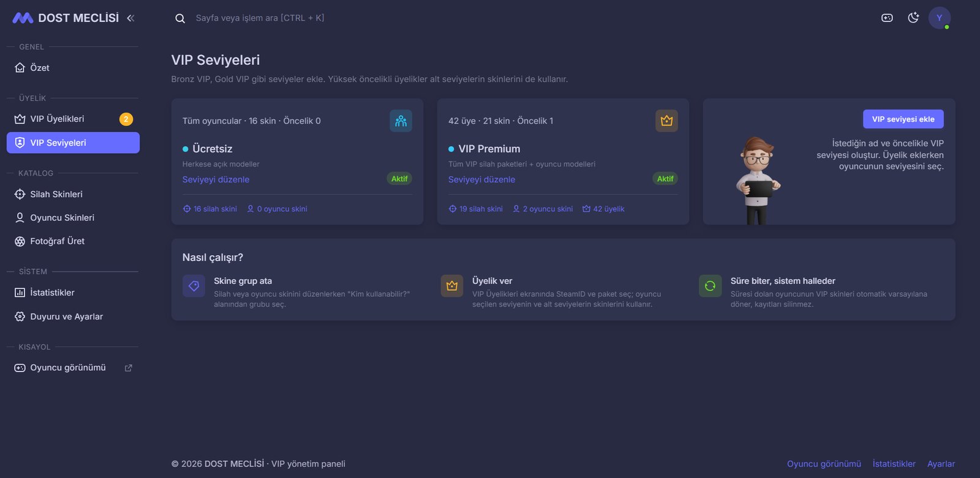Click the 0 oyuncu skini stat
The height and width of the screenshot is (478, 980).
coord(277,209)
